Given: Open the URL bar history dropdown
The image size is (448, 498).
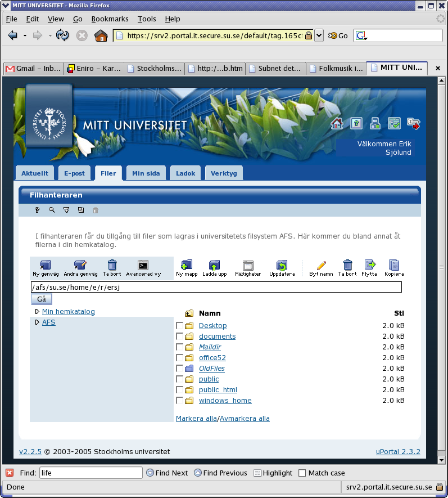Looking at the screenshot, I should (319, 35).
